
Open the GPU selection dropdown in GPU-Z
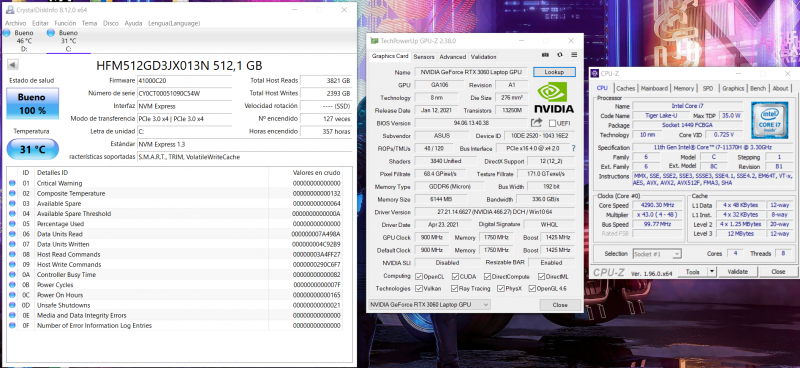(x=429, y=305)
